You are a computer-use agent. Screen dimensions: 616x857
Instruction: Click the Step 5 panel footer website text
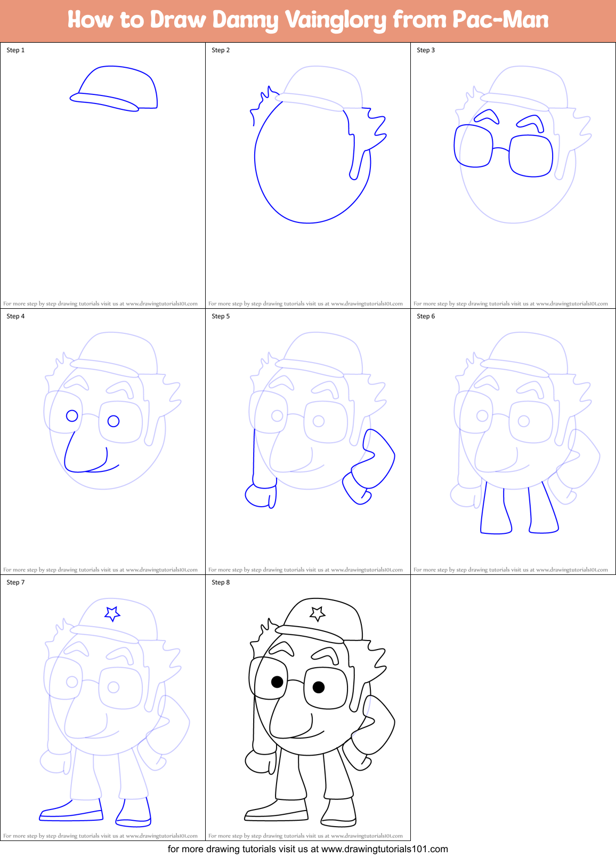pos(305,570)
